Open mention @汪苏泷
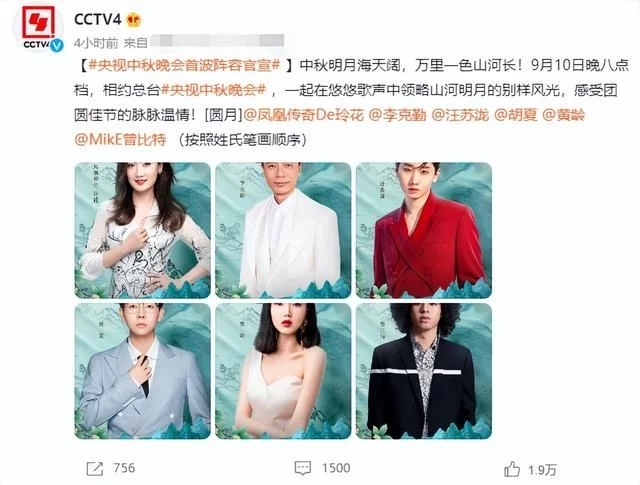The height and width of the screenshot is (485, 640). tap(460, 115)
